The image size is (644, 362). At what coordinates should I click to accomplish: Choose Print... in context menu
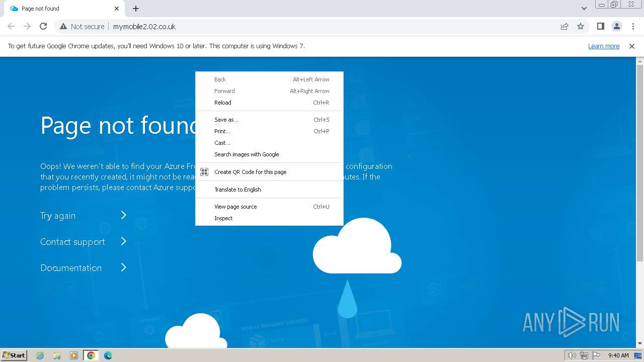(x=269, y=131)
